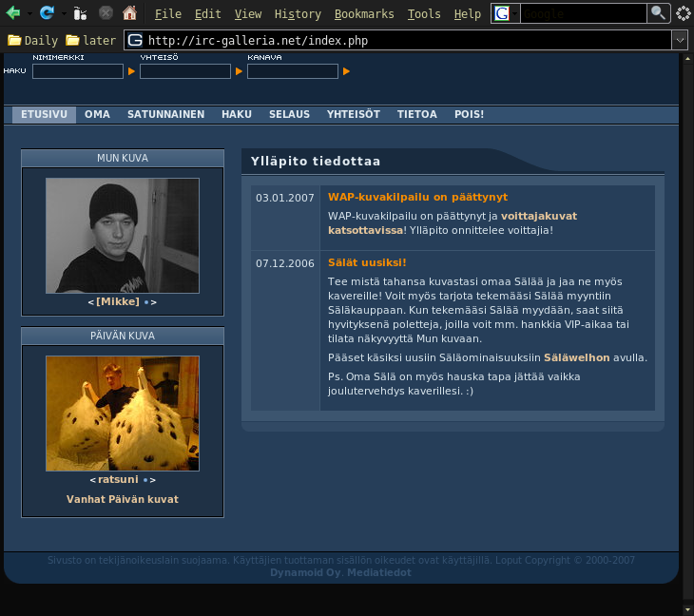Screen dimensions: 694x616
Task: Open the Help menu
Action: [468, 14]
